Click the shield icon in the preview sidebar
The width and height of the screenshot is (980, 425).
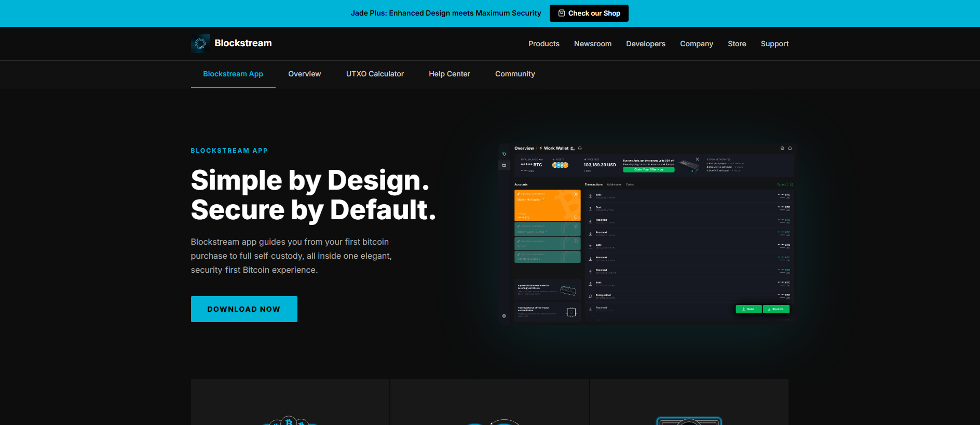coord(504,154)
